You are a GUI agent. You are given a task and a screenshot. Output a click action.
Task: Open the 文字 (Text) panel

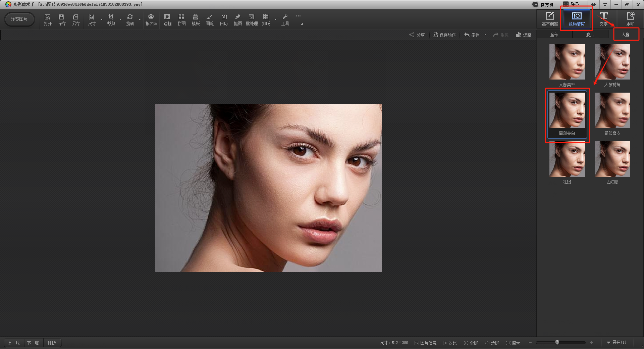click(x=603, y=19)
